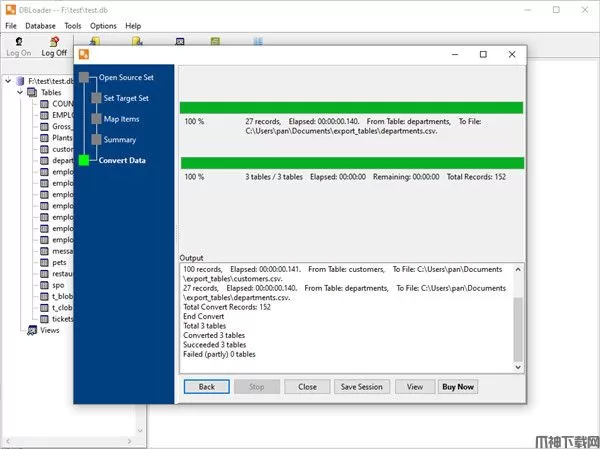Open the Database menu
600x449 pixels.
click(x=40, y=25)
